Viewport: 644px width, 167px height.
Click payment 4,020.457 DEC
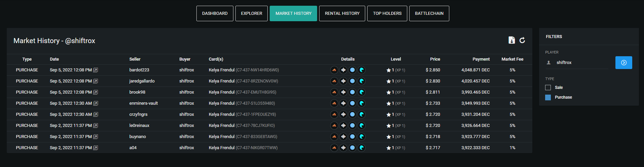[476, 81]
